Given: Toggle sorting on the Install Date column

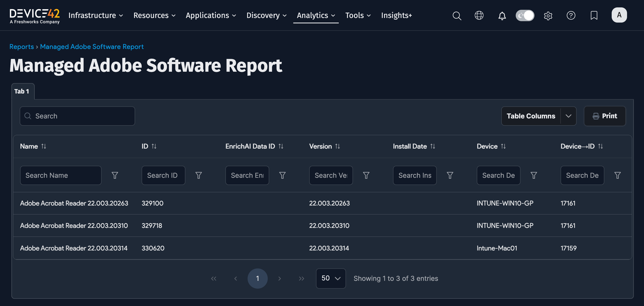Looking at the screenshot, I should 433,146.
